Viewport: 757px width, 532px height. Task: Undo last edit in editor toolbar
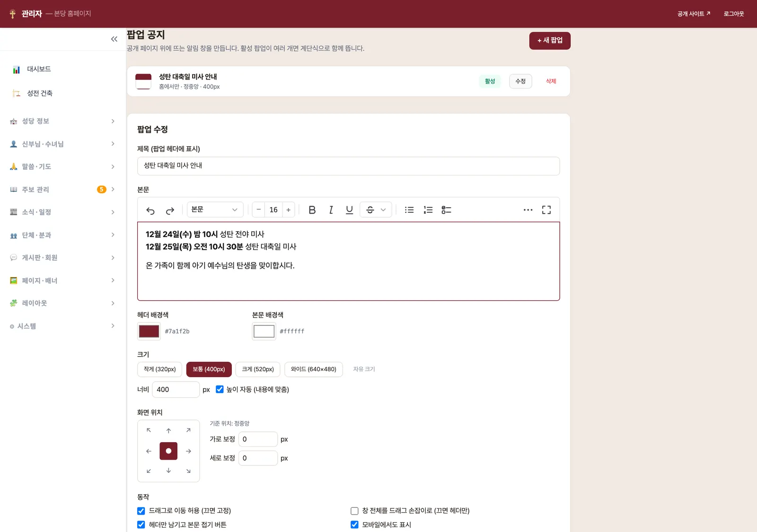(x=150, y=210)
